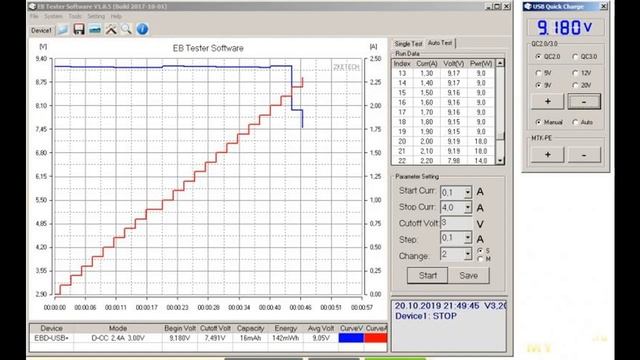
Task: Open the System menu
Action: [x=53, y=16]
